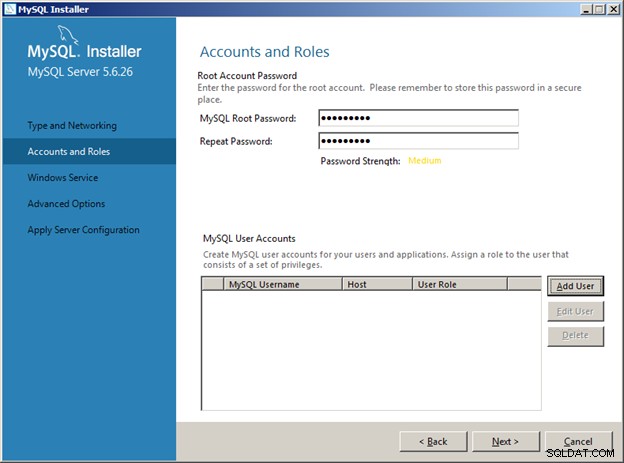Open the Type and Networking step

pos(72,125)
